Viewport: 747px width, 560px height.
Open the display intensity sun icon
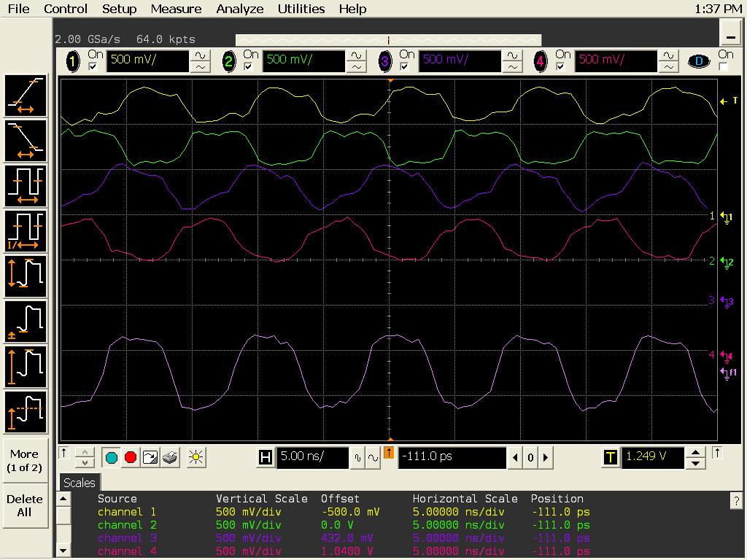(196, 458)
